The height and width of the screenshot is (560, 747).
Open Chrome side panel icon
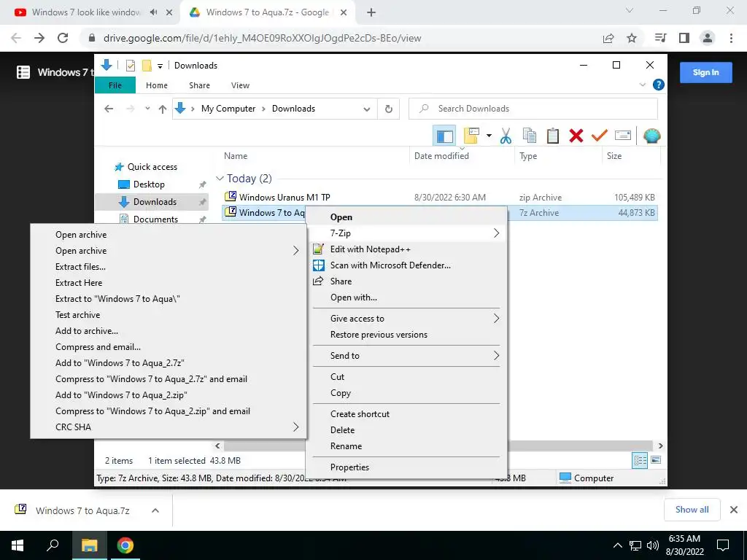click(684, 38)
